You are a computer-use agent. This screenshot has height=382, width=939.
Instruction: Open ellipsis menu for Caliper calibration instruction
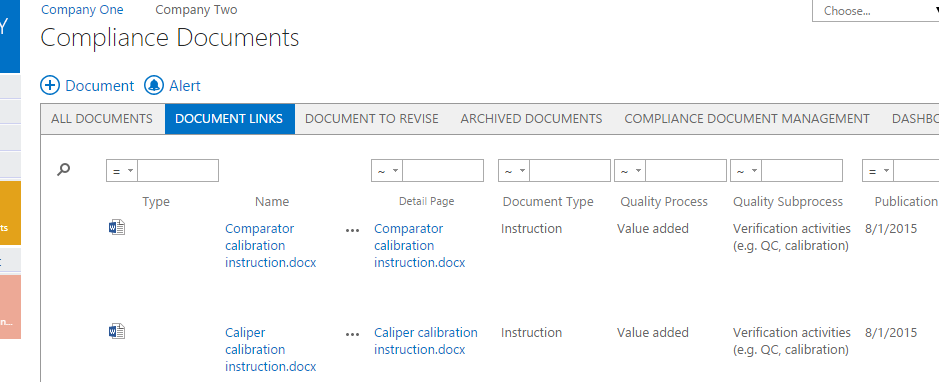tap(353, 334)
